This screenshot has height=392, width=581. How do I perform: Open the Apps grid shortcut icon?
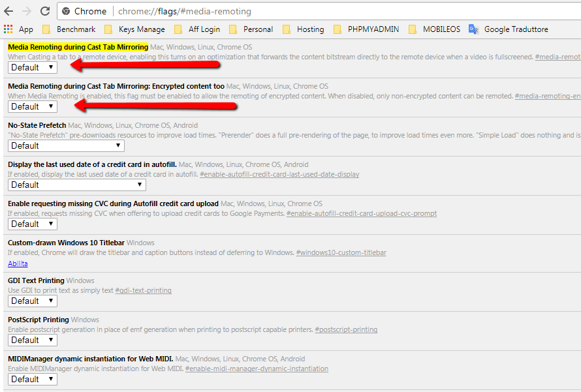click(x=8, y=29)
